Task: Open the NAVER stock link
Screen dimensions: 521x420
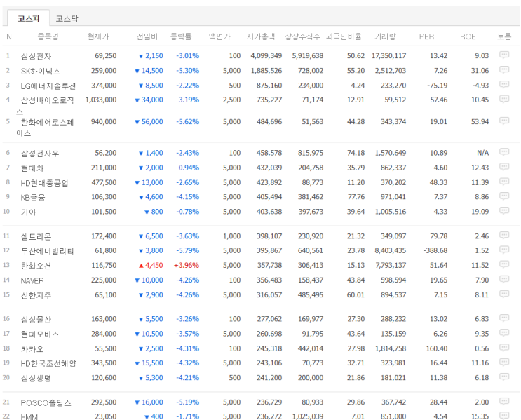Action: pyautogui.click(x=32, y=280)
